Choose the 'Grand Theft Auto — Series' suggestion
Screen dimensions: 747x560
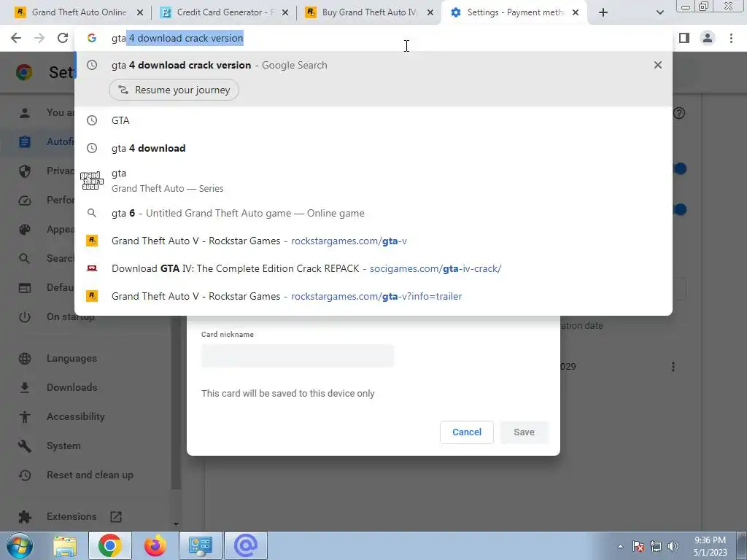click(x=373, y=181)
